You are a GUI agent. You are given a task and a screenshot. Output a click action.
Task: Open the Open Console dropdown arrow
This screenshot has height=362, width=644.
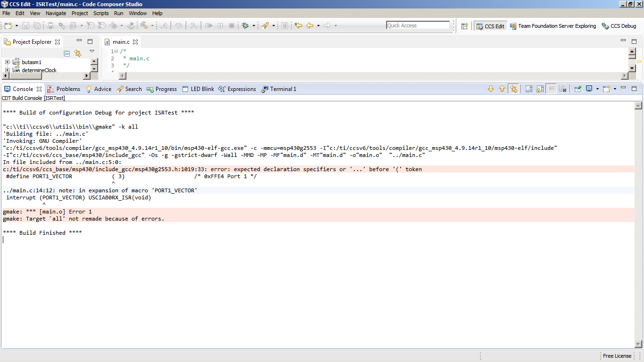pyautogui.click(x=615, y=89)
